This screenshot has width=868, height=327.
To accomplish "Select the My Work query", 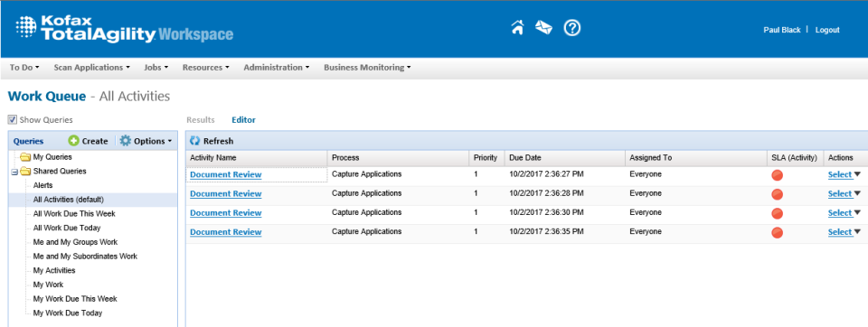I will click(x=48, y=285).
